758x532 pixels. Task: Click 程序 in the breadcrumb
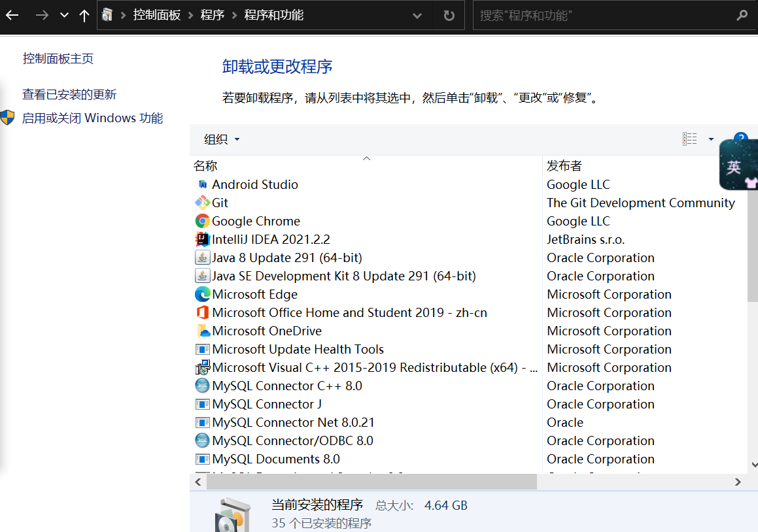click(213, 16)
